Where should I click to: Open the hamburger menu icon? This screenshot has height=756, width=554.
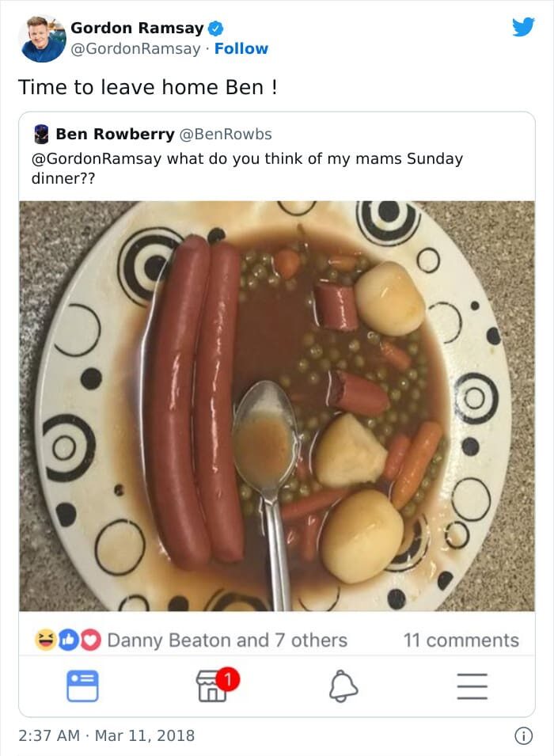point(472,685)
